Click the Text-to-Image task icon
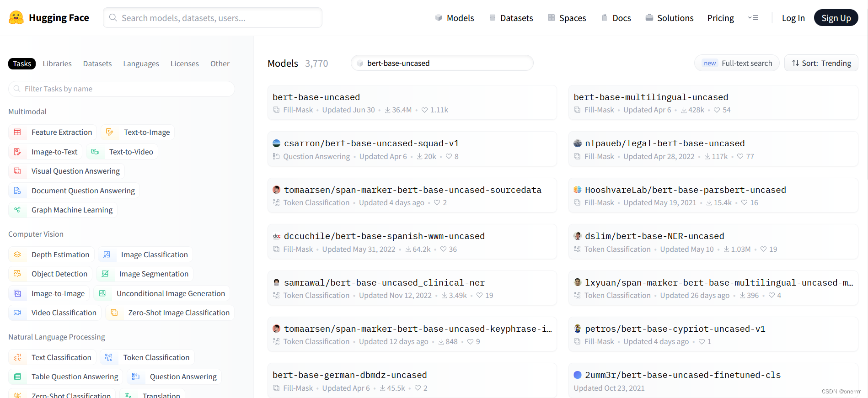 point(110,132)
